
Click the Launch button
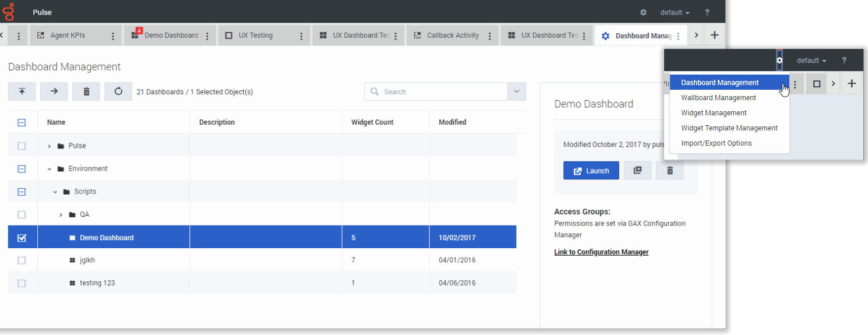coord(591,171)
